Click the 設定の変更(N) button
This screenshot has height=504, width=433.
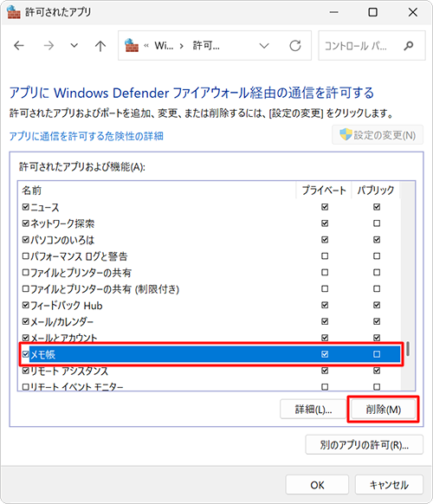[x=378, y=135]
